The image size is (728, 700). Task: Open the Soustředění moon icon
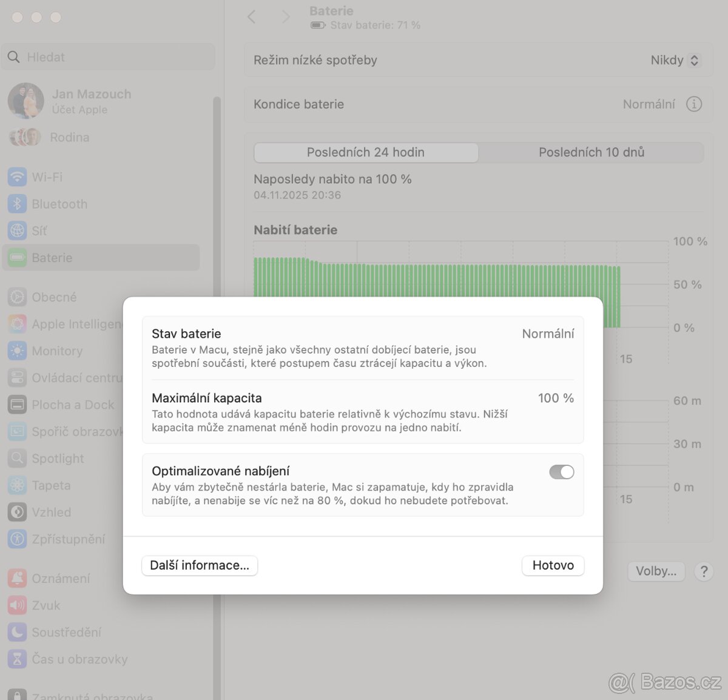coord(17,632)
